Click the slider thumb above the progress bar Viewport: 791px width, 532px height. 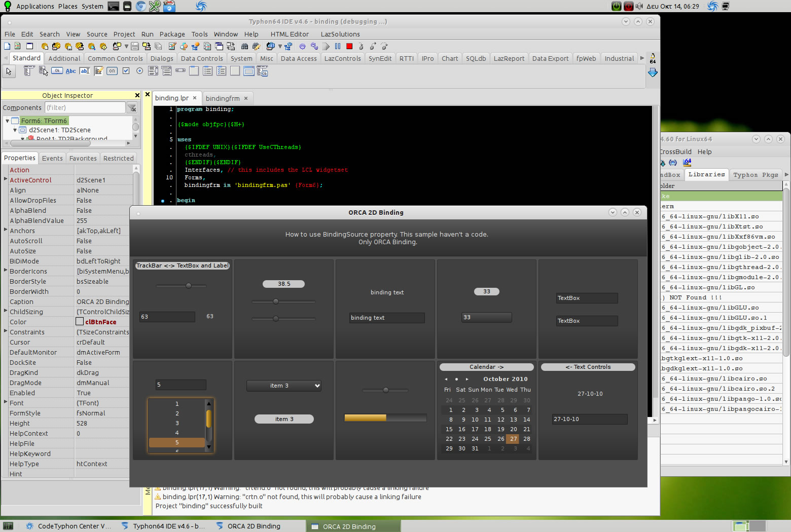pos(386,390)
